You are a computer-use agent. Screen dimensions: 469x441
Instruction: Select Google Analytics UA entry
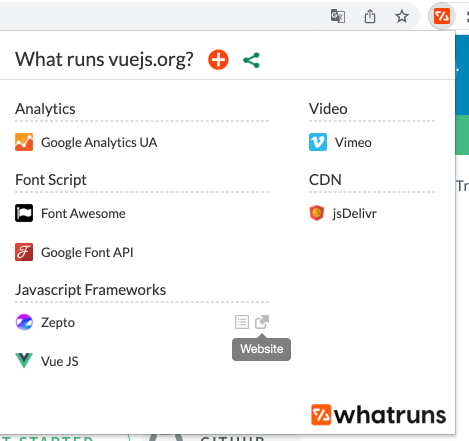(99, 142)
